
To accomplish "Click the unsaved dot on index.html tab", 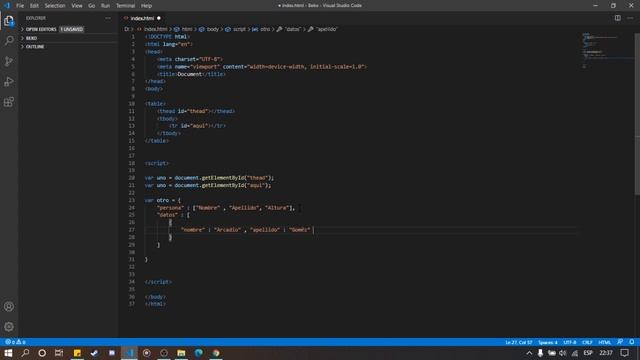I will click(159, 18).
